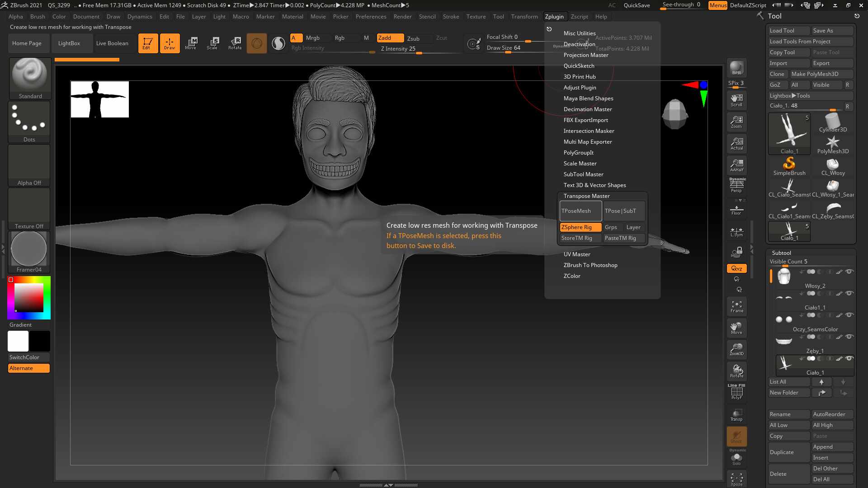Screen dimensions: 868x488
Task: Toggle Zadd sculpt mode
Action: tap(390, 38)
